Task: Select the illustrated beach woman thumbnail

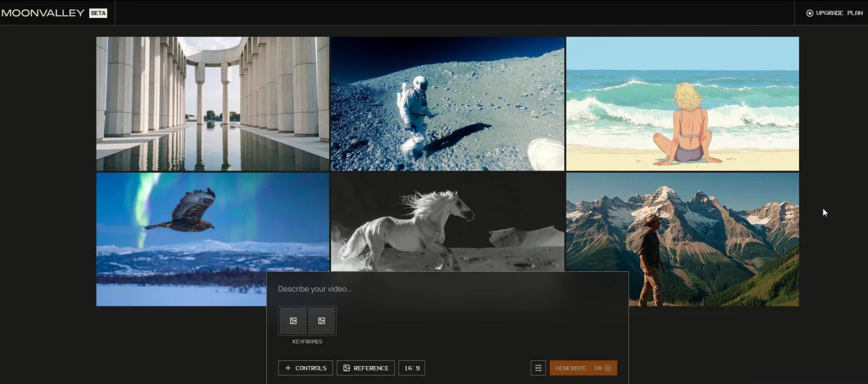Action: (682, 104)
